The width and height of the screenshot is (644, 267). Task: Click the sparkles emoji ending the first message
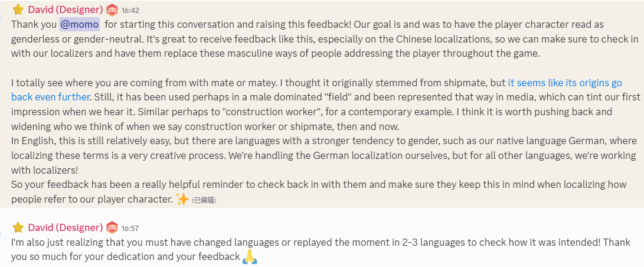[182, 199]
